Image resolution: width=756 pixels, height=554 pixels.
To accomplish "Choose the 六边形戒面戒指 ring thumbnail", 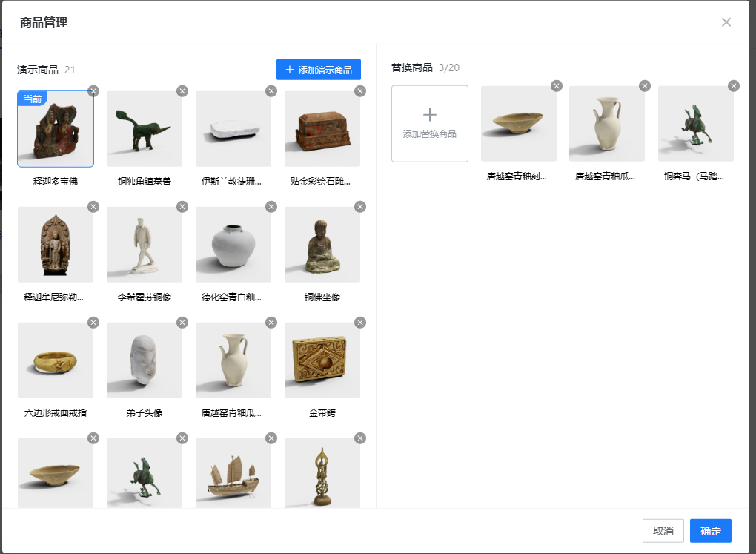I will (x=56, y=360).
